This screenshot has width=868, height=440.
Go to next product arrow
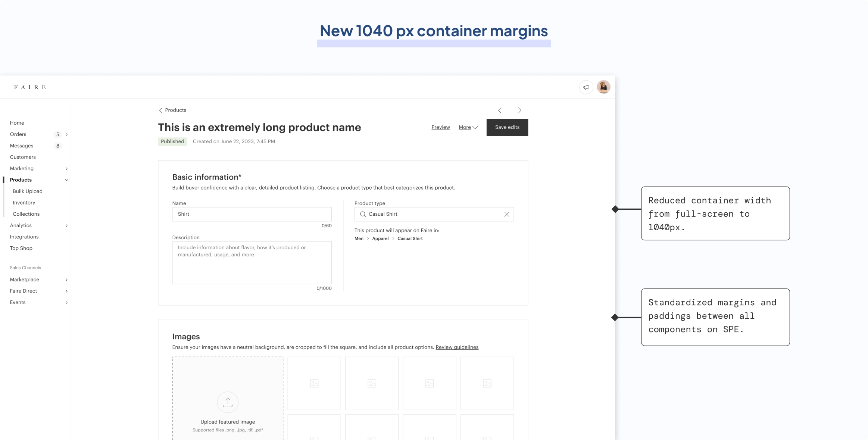[519, 110]
